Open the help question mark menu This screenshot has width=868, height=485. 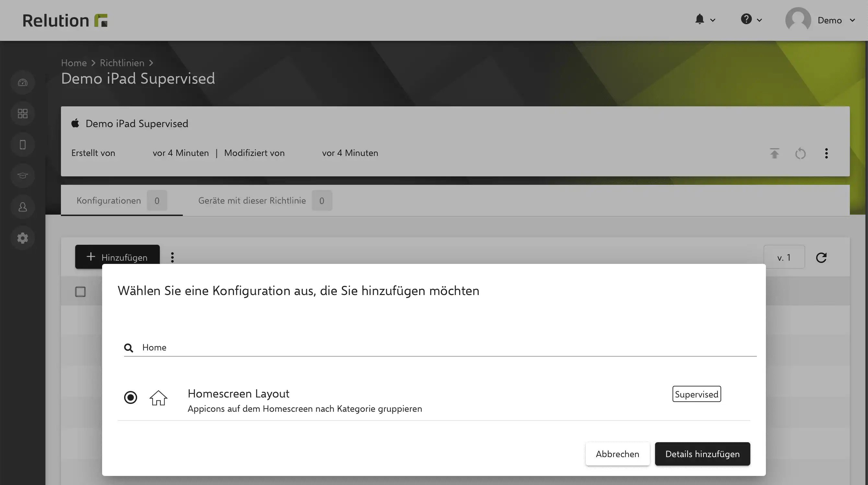click(x=746, y=19)
